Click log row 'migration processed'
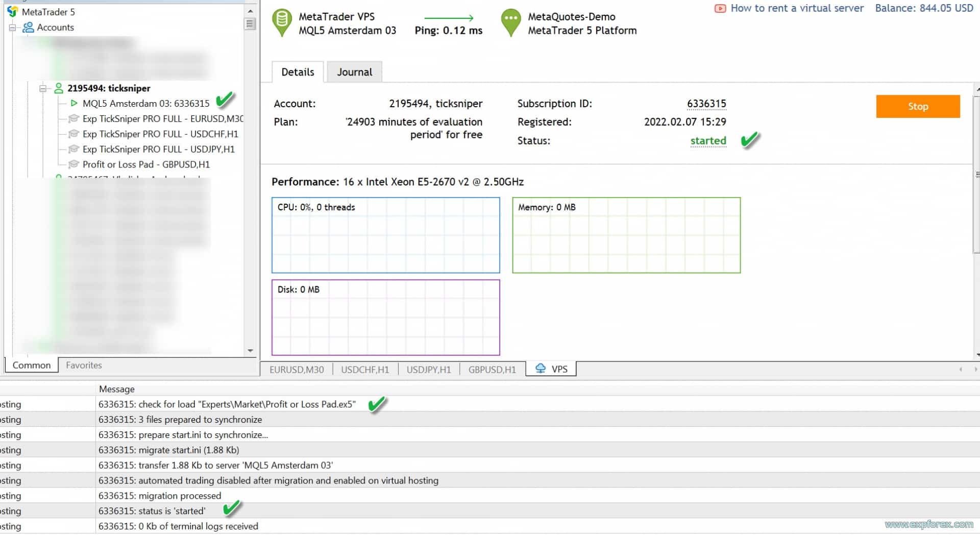 click(x=490, y=496)
